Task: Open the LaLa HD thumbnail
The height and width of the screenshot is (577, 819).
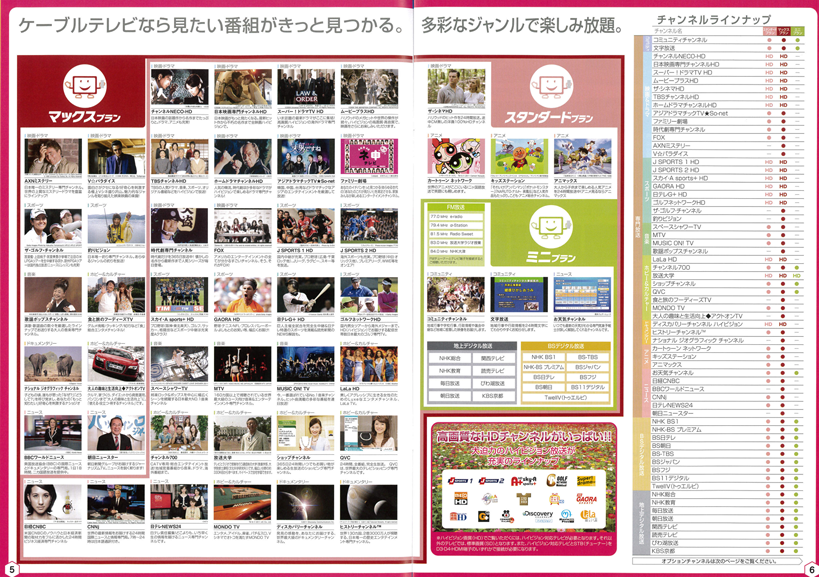Action: (x=369, y=364)
